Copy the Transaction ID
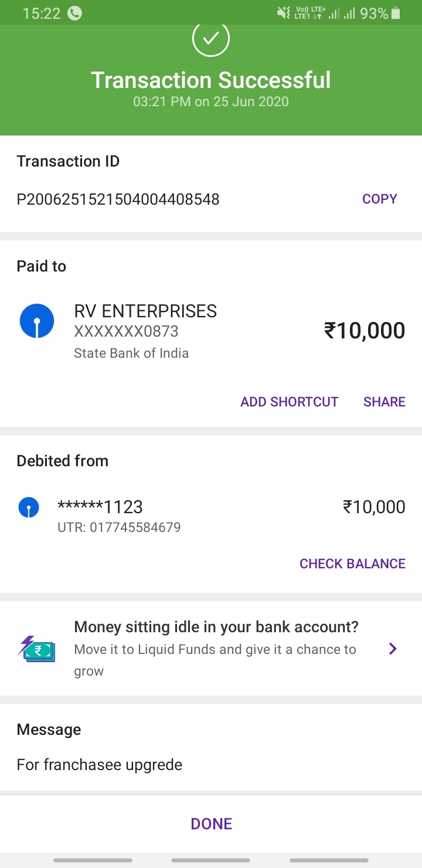Image resolution: width=422 pixels, height=868 pixels. 380,199
